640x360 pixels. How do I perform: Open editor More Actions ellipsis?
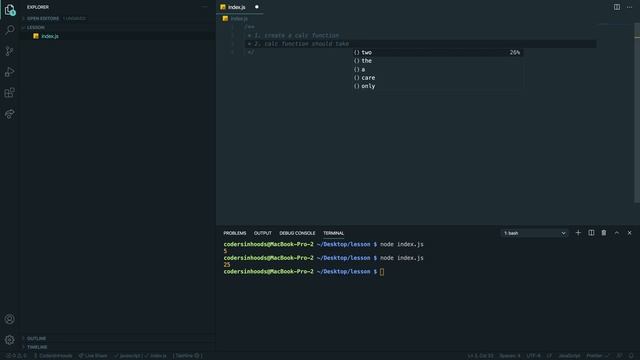coord(629,7)
